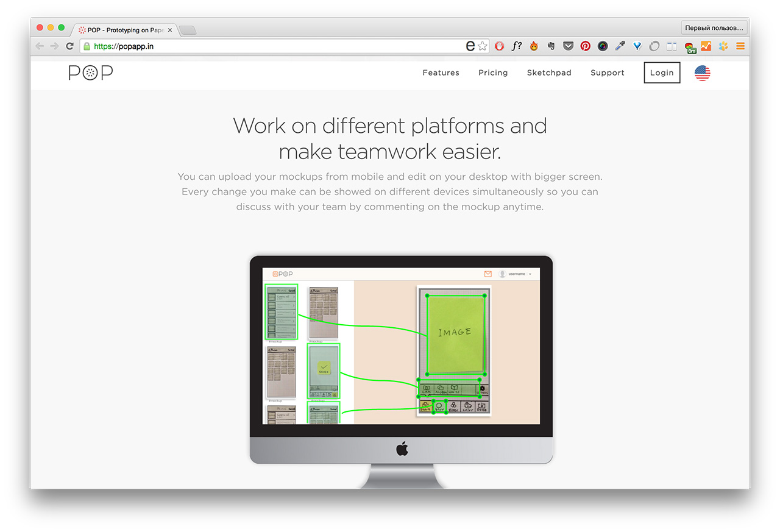Click the Evernote elephant extension icon
Image resolution: width=780 pixels, height=532 pixels.
[551, 46]
